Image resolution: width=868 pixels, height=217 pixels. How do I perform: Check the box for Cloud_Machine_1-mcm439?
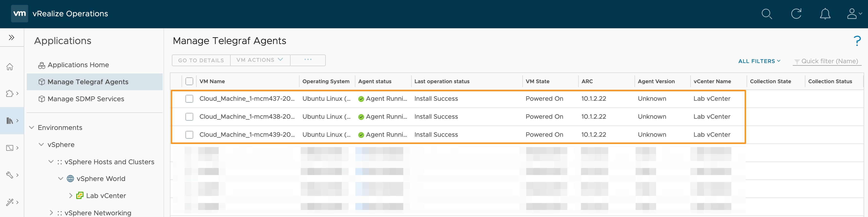189,135
